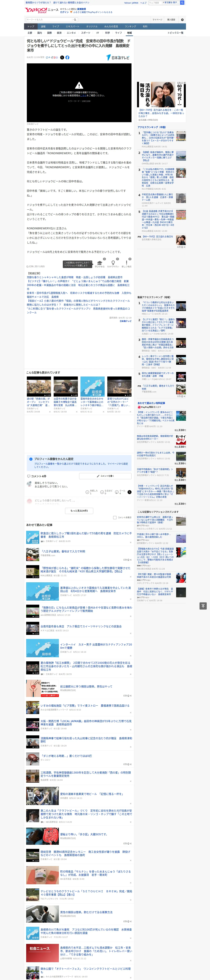The width and height of the screenshot is (210, 980).
Task: Click the blue web search button top right
Action: (182, 3)
